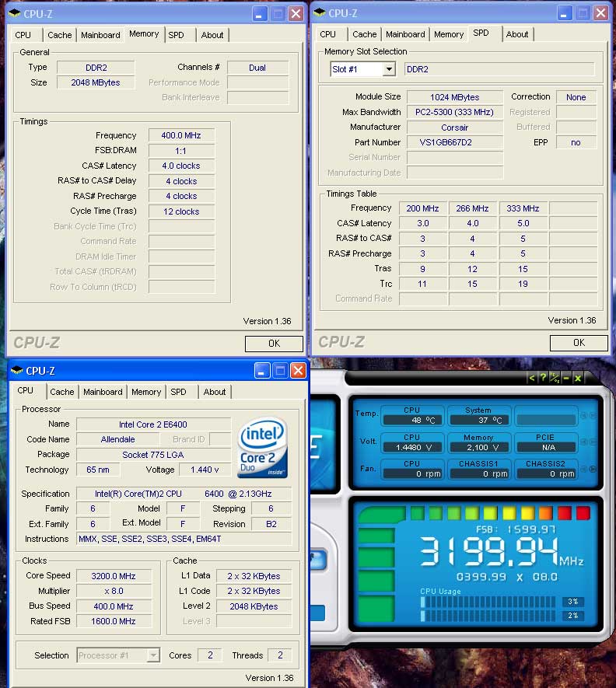The height and width of the screenshot is (688, 616).
Task: Click the PC2-5300 (333 MHz) bandwidth field
Action: pyautogui.click(x=455, y=112)
